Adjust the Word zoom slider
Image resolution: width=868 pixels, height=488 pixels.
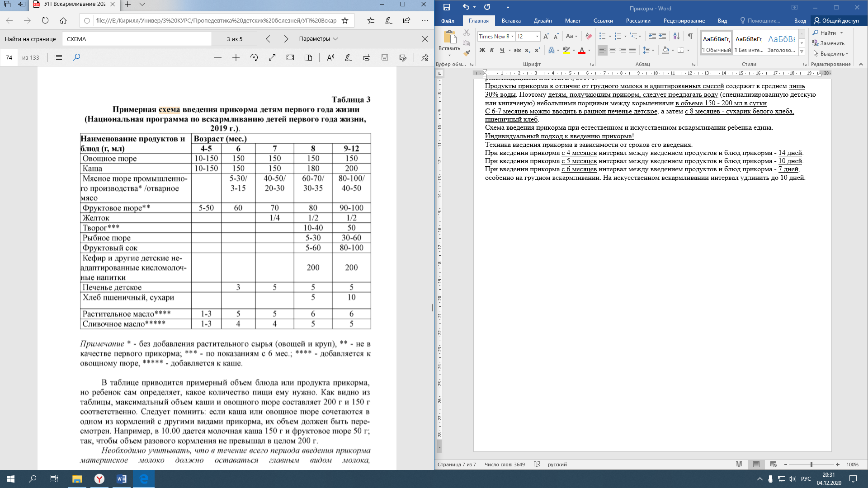click(811, 464)
